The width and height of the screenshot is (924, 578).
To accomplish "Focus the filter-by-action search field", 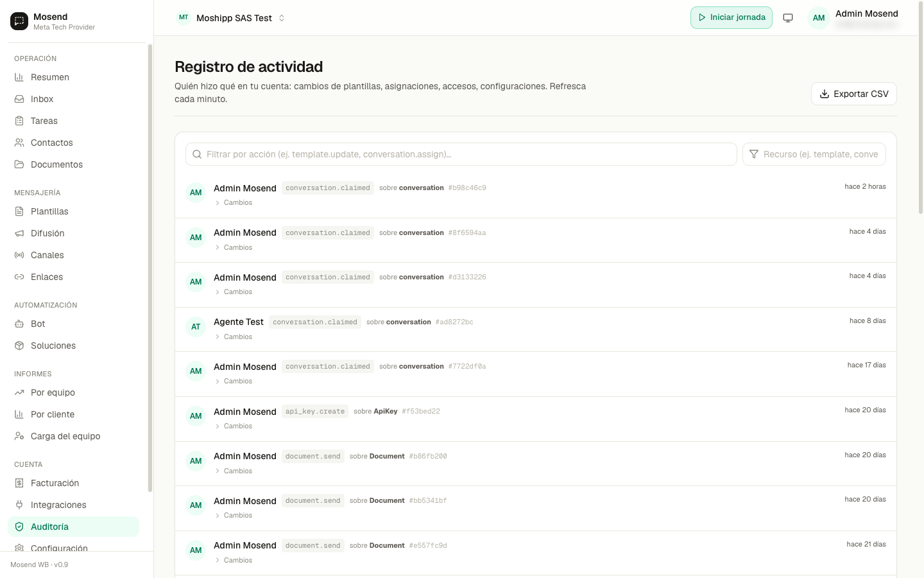I will click(461, 154).
